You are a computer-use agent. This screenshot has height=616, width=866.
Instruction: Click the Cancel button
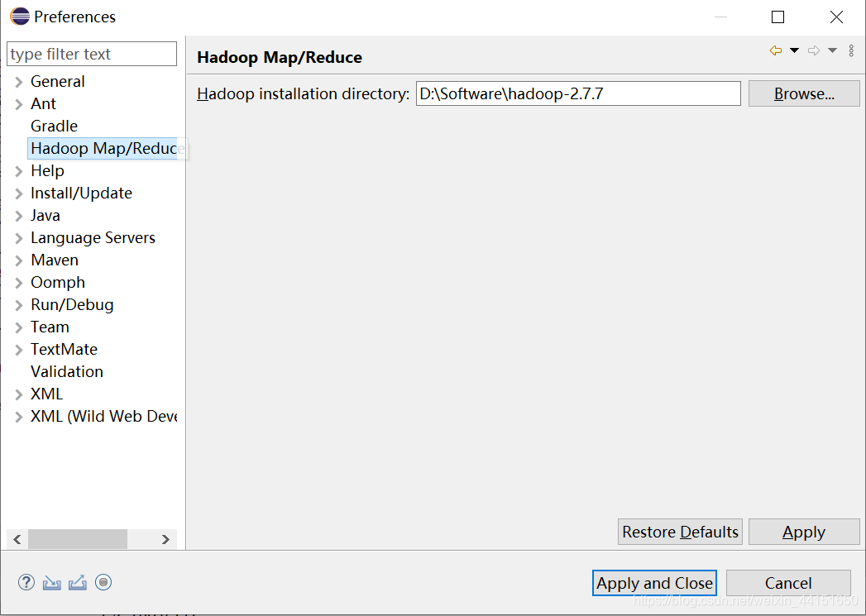787,583
